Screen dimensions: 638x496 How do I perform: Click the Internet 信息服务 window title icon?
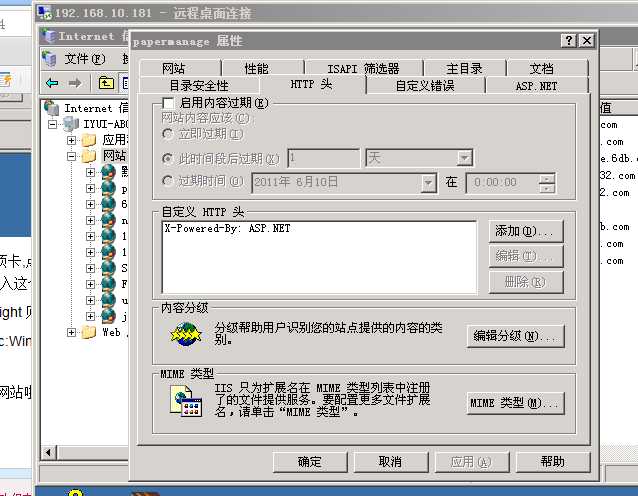click(50, 36)
